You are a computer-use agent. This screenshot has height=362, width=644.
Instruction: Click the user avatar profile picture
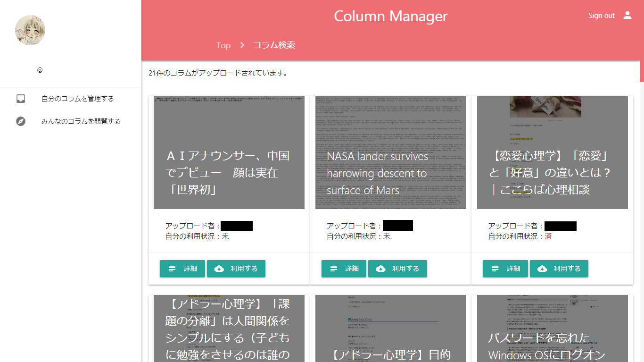coord(30,30)
